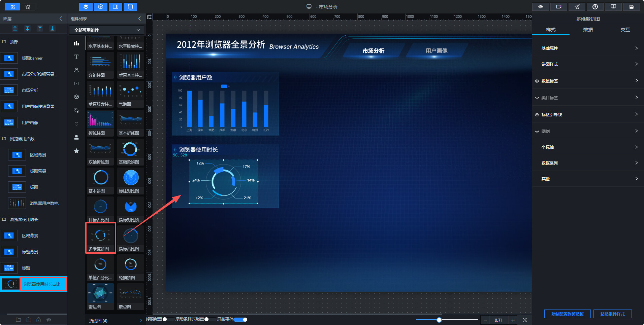
Task: Click the move layer to top icon
Action: [15, 29]
